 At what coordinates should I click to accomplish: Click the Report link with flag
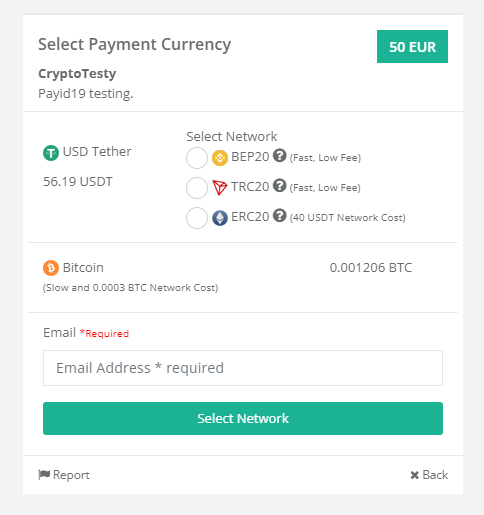pos(64,475)
